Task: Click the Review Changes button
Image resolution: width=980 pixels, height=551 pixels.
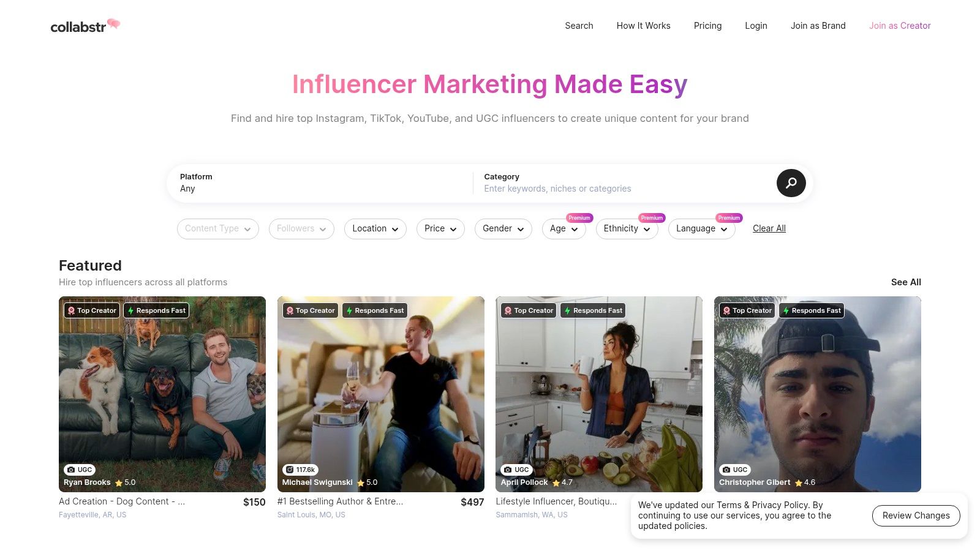Action: point(916,515)
